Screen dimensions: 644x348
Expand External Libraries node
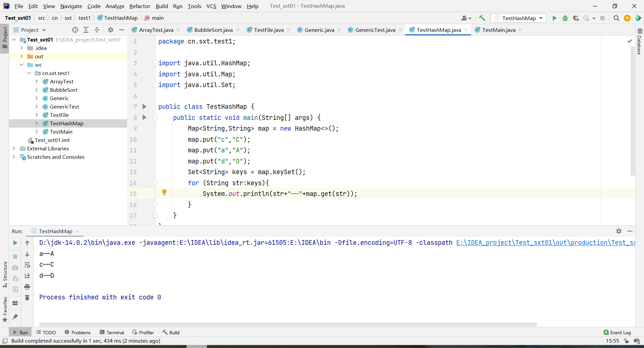pyautogui.click(x=14, y=148)
